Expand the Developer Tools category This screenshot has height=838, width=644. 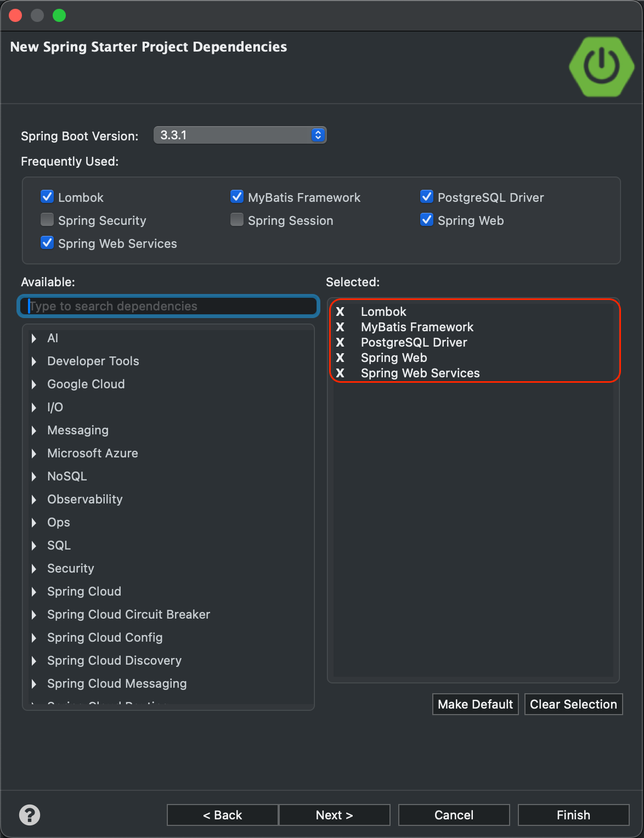point(34,361)
